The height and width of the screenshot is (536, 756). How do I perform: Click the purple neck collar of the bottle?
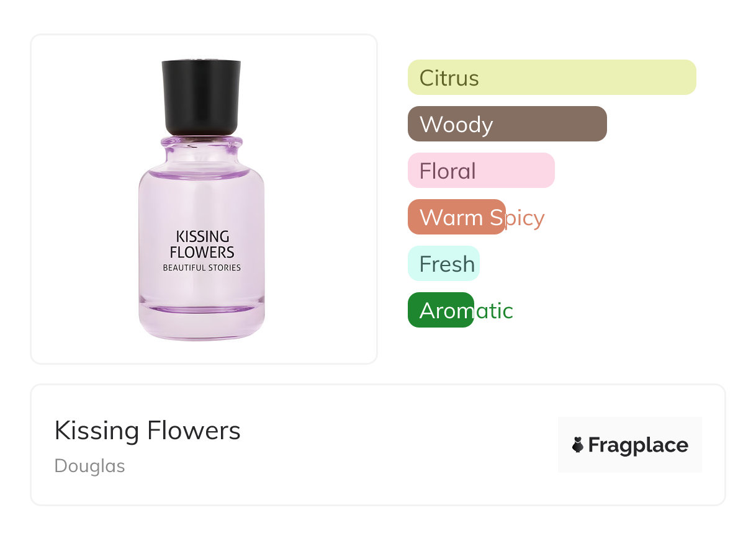pyautogui.click(x=202, y=144)
